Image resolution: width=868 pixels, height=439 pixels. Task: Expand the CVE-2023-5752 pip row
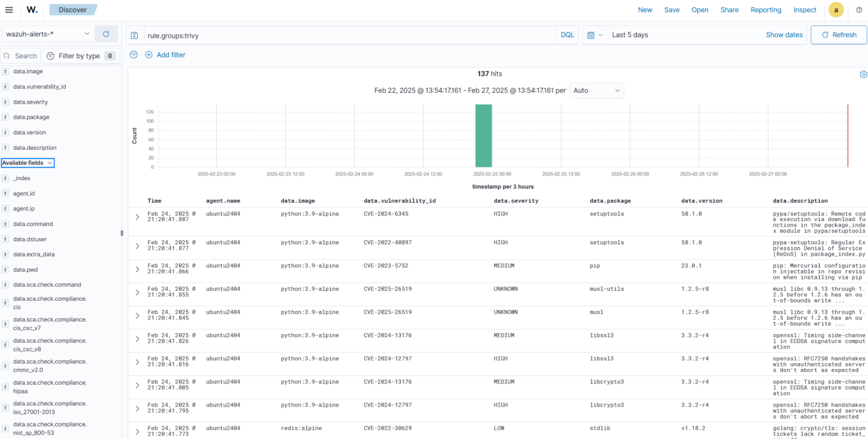pyautogui.click(x=137, y=269)
